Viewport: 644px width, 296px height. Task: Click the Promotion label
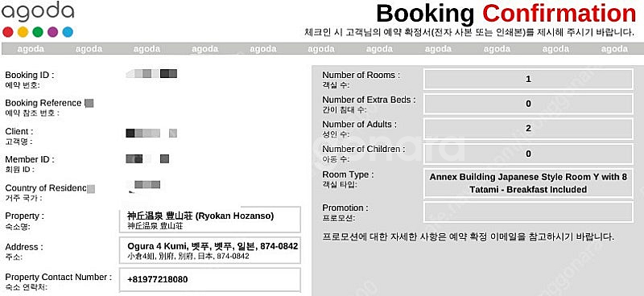click(x=345, y=208)
